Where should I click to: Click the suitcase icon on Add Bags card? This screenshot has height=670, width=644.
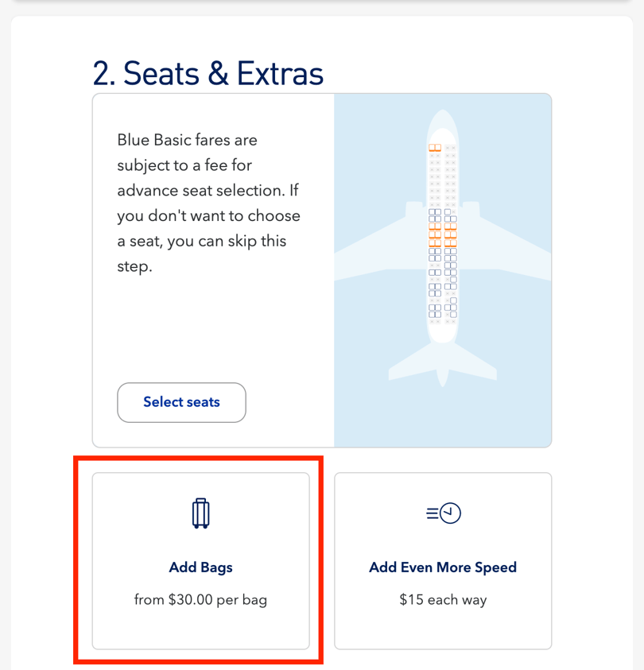tap(200, 513)
